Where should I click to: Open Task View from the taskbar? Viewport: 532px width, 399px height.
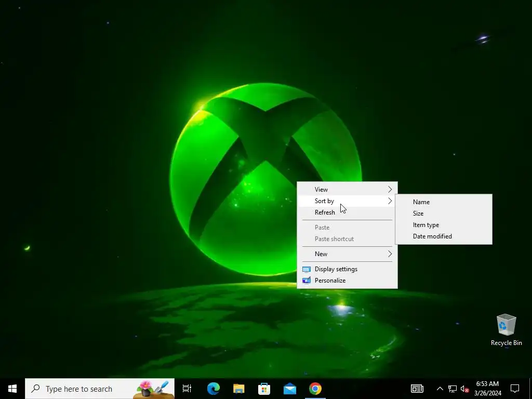coord(187,389)
